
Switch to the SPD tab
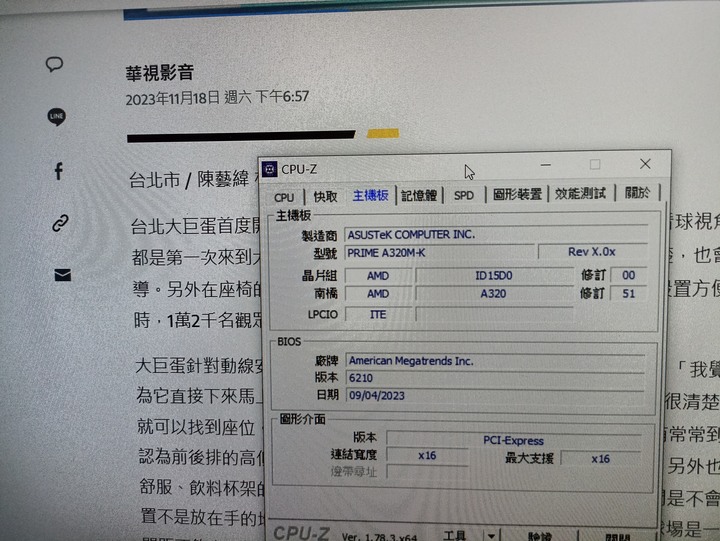pyautogui.click(x=463, y=195)
